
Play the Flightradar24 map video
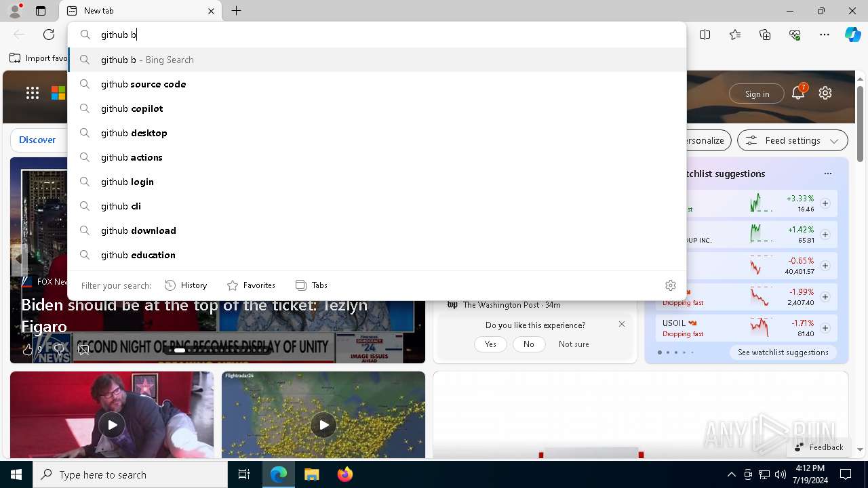(x=323, y=425)
